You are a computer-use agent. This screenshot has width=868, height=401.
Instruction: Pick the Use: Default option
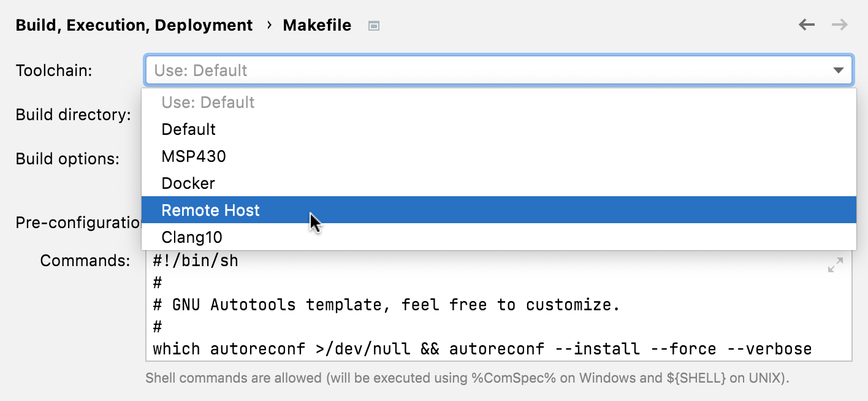[x=208, y=102]
